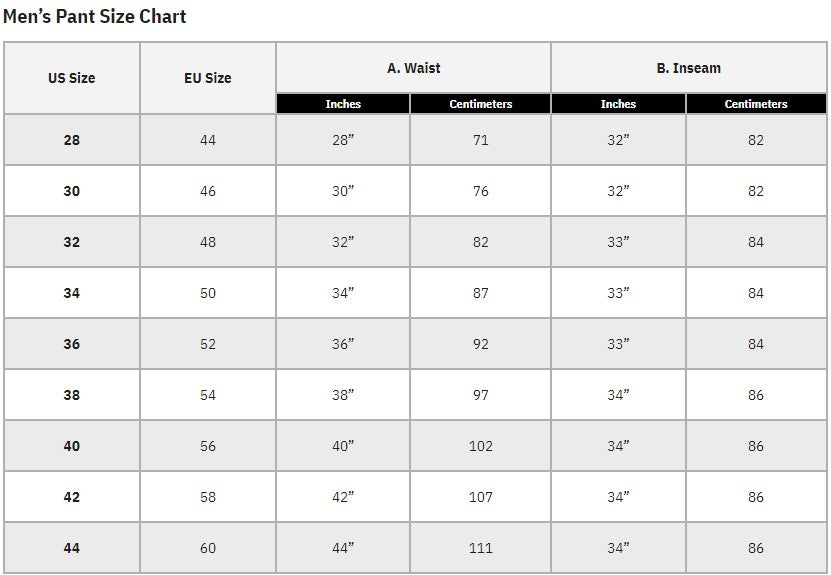
Task: Select the US size 36 row label
Action: pos(72,344)
